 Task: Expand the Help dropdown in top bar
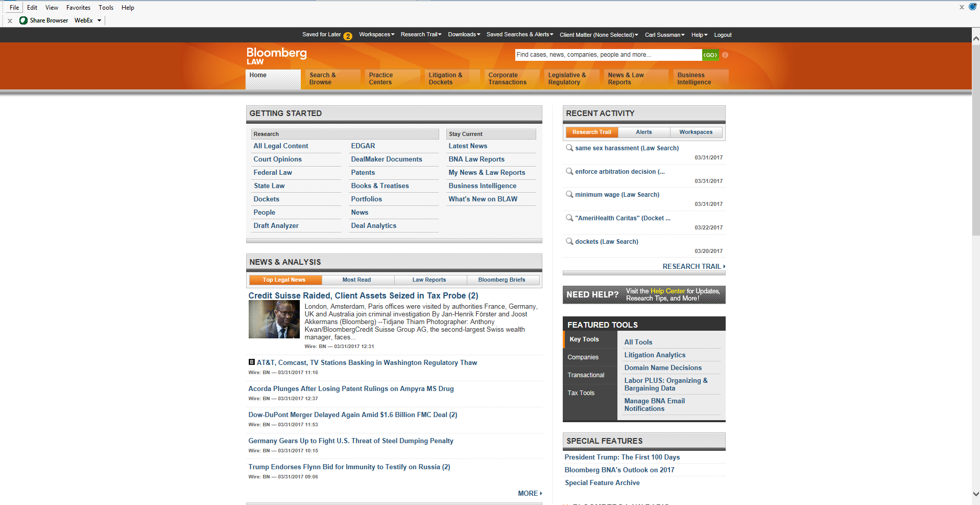tap(700, 35)
